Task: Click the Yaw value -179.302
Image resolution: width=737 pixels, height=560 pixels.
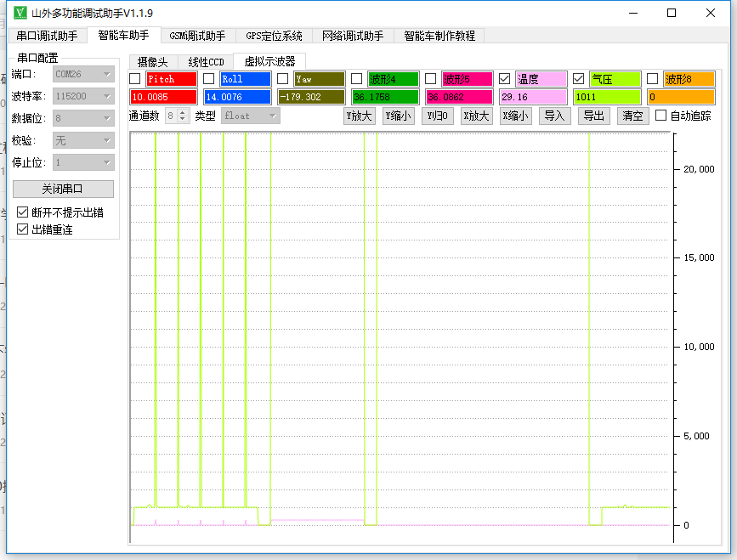Action: [x=311, y=97]
